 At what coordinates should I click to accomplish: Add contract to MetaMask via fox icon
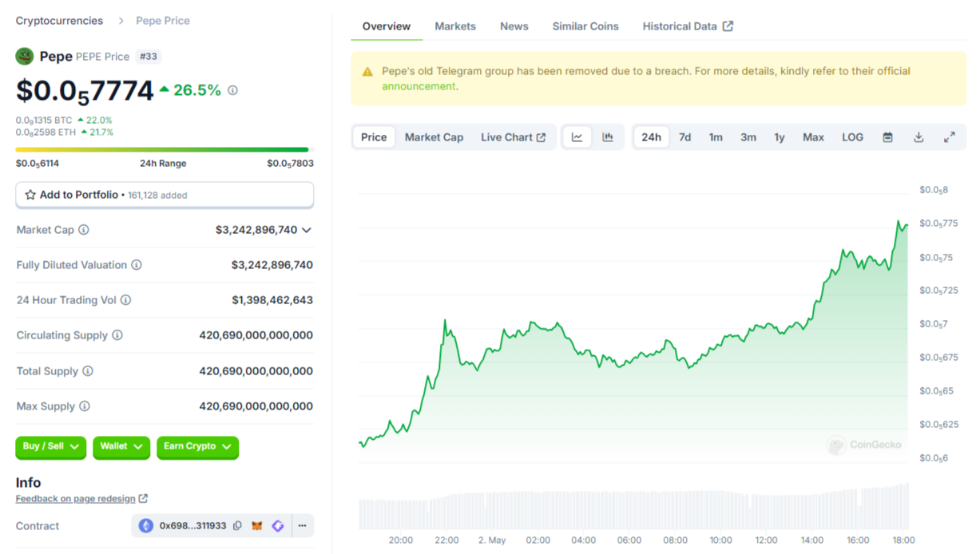(x=257, y=525)
